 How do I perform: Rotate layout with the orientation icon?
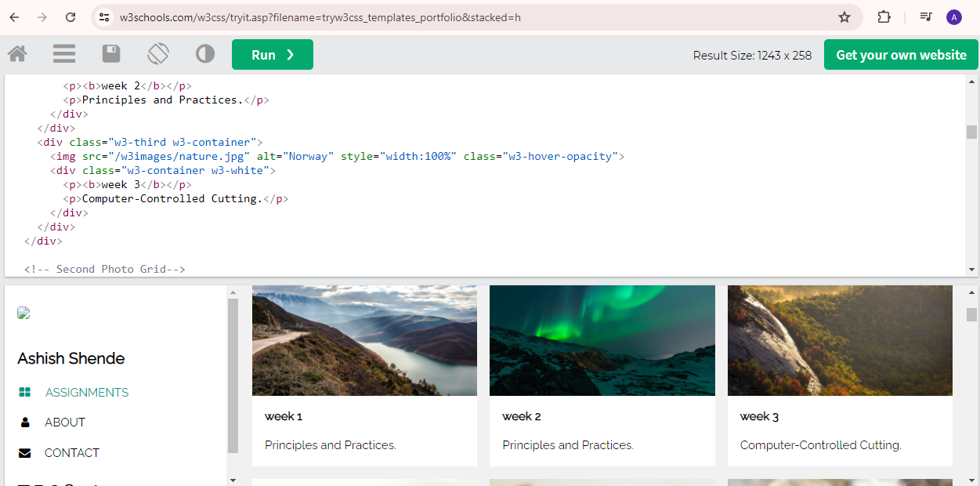[x=158, y=54]
